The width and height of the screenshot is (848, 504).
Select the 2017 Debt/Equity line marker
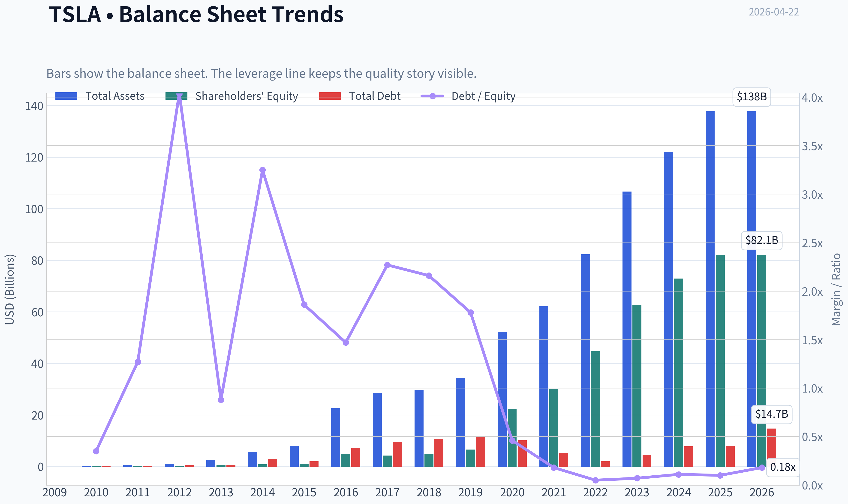388,265
